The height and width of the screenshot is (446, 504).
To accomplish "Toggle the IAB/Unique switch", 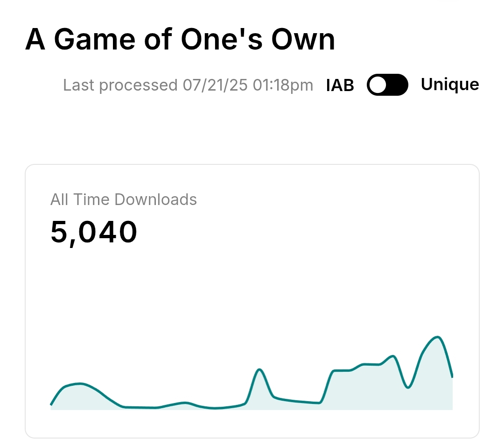I will click(x=387, y=85).
